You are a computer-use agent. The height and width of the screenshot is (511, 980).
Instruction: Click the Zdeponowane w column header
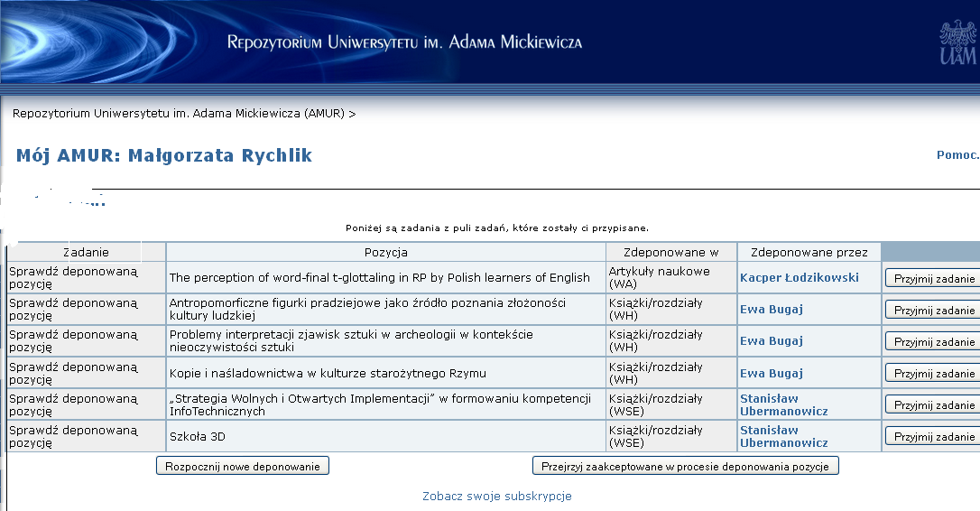point(671,252)
